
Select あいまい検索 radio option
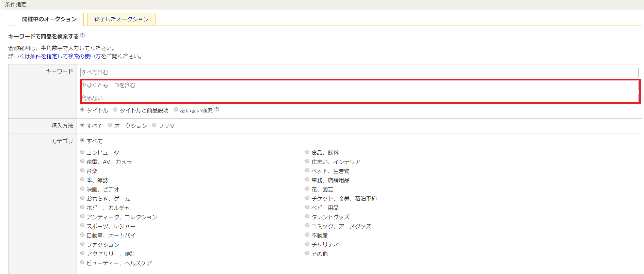176,110
